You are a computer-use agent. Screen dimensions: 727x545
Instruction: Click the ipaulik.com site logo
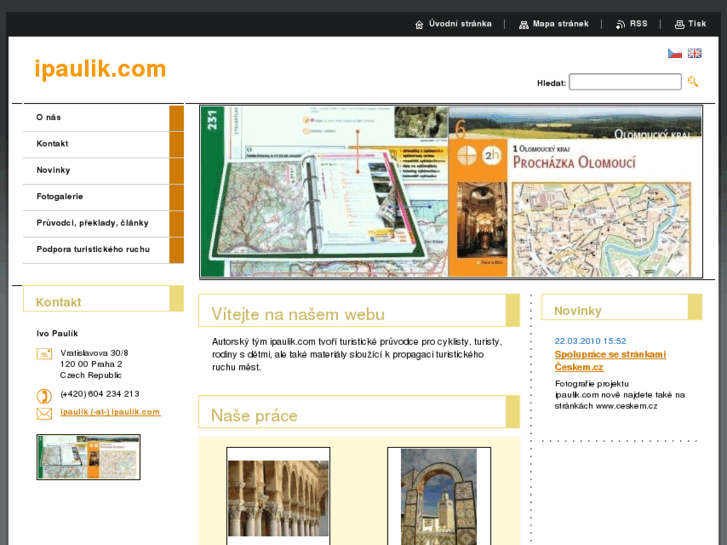100,69
